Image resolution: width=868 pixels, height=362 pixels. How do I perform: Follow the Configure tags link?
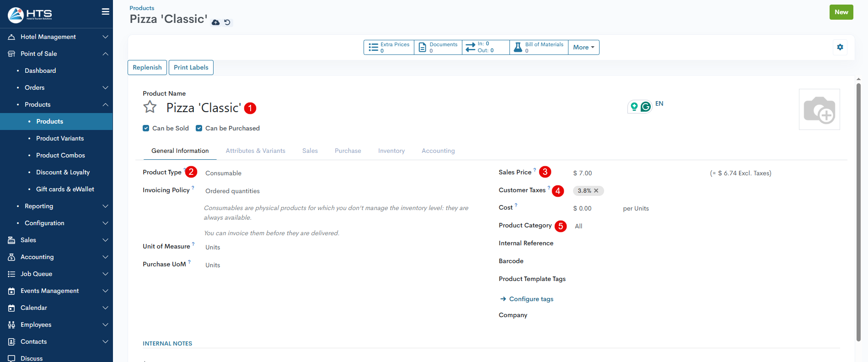click(530, 299)
